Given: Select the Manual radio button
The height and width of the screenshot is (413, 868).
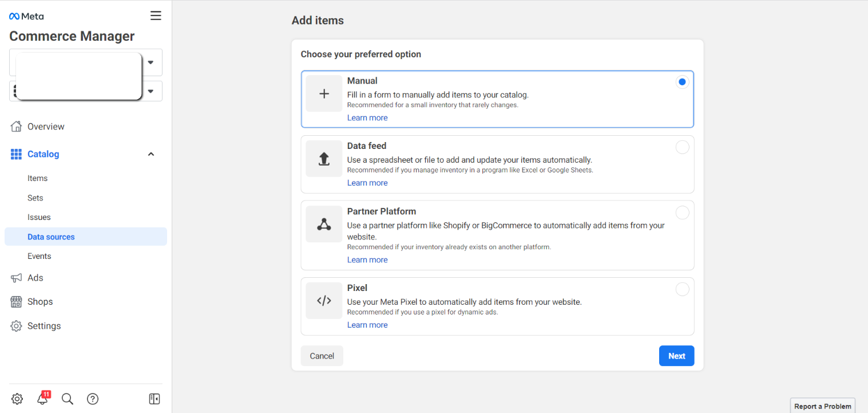Looking at the screenshot, I should [682, 82].
